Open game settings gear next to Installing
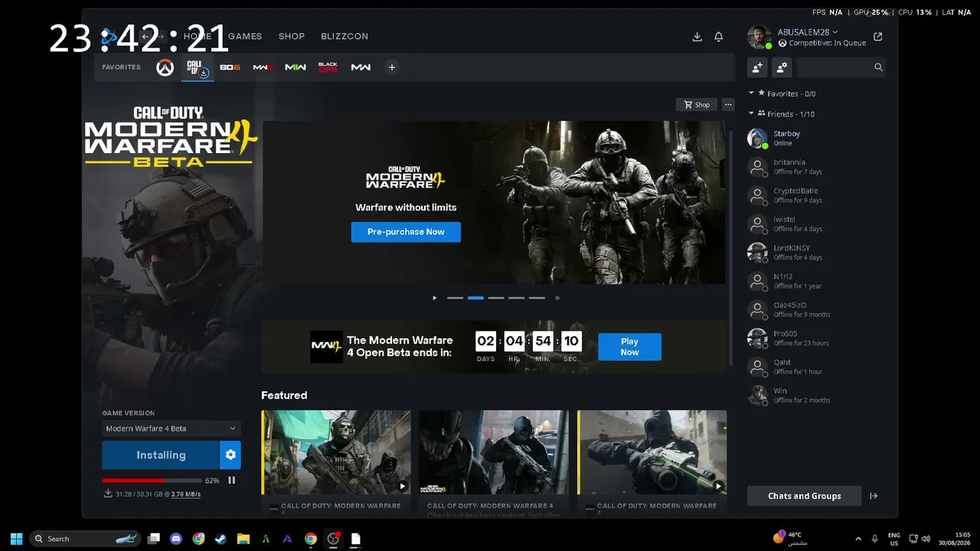980x551 pixels. (230, 455)
